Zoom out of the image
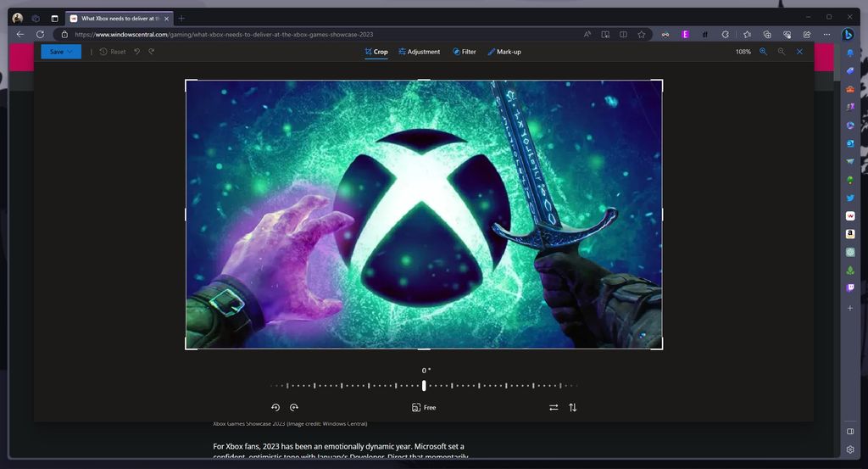Screen dimensions: 868x469 click(782, 52)
